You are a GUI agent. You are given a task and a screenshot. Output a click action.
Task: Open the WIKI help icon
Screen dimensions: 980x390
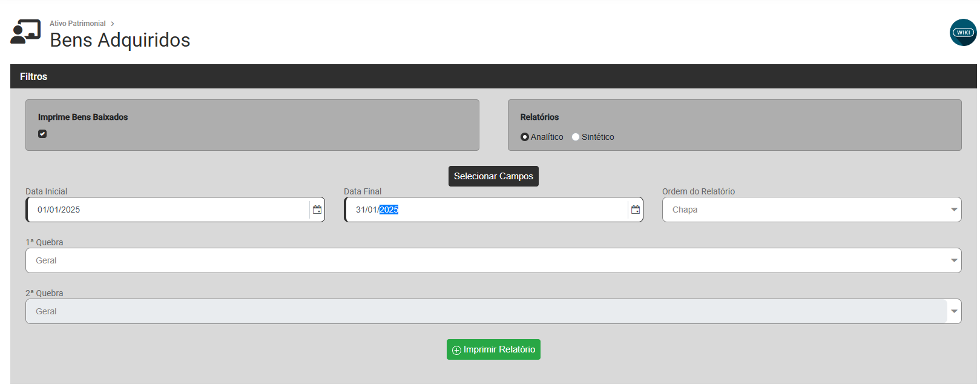pyautogui.click(x=963, y=33)
